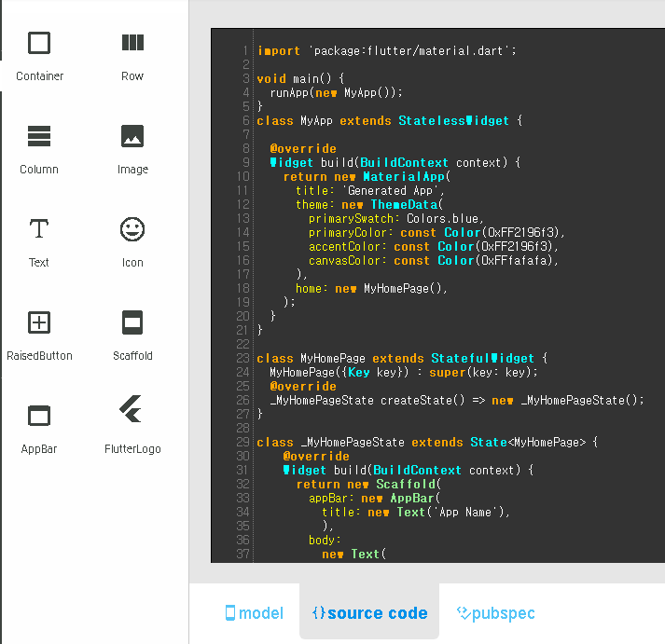Viewport: 665px width, 644px height.
Task: Pick the Column widget icon
Action: pos(39,136)
